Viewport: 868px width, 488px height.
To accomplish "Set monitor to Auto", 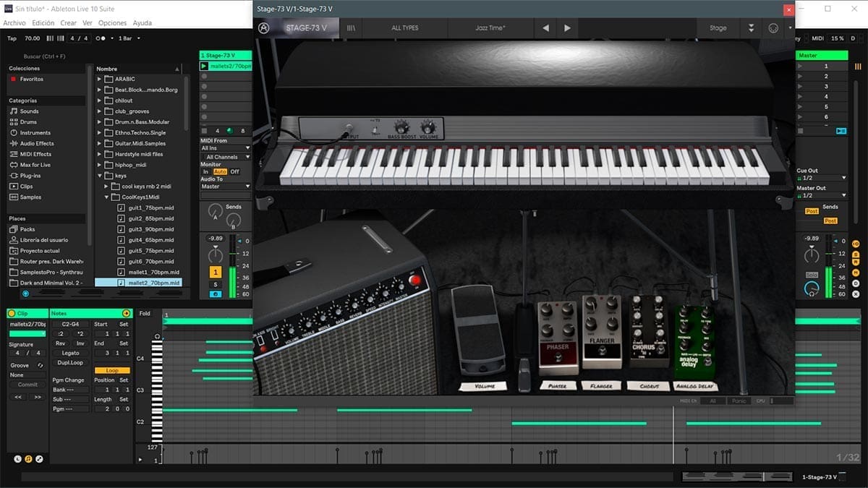I will 220,172.
